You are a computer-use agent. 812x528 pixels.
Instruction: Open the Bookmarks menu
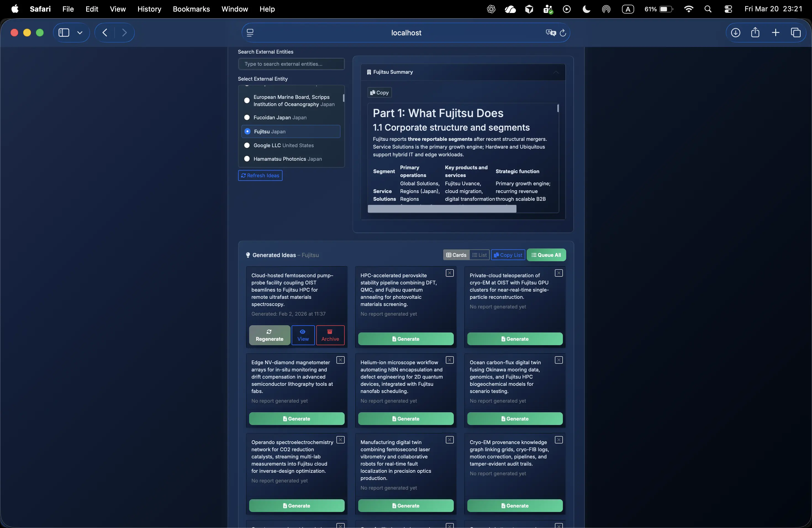(191, 9)
